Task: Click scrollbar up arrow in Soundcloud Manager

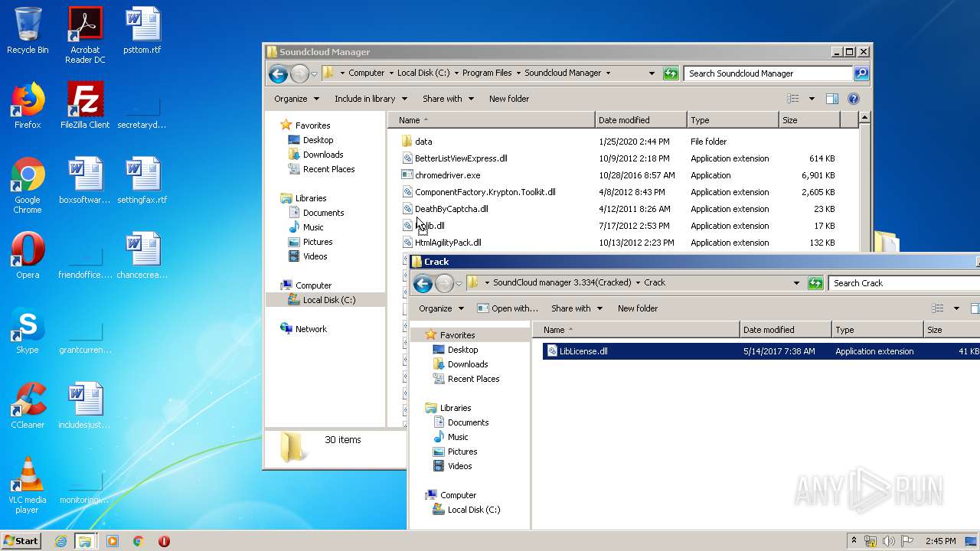Action: point(864,118)
